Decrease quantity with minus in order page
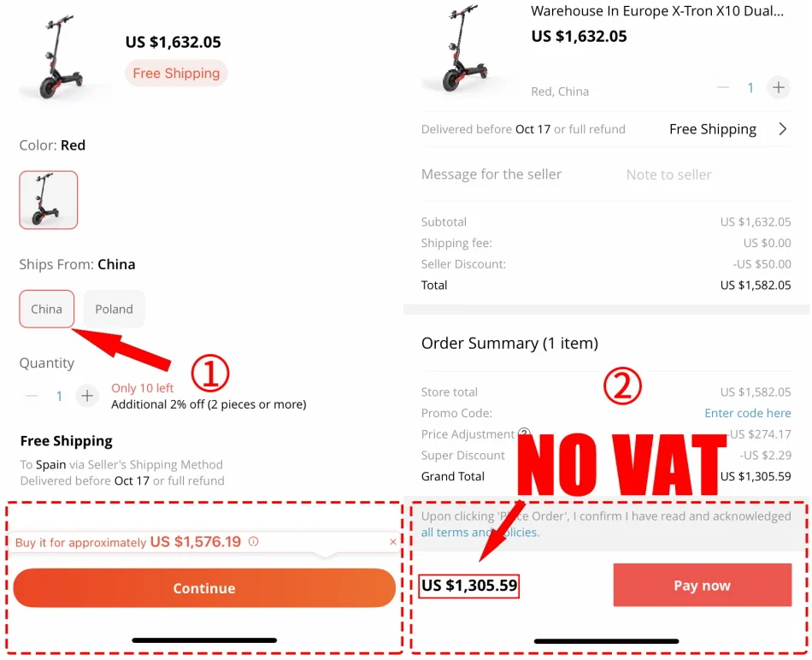812x660 pixels. tap(723, 87)
